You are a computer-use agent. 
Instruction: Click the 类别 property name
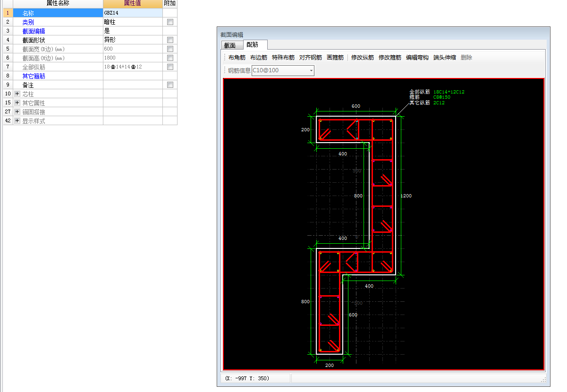pyautogui.click(x=28, y=22)
